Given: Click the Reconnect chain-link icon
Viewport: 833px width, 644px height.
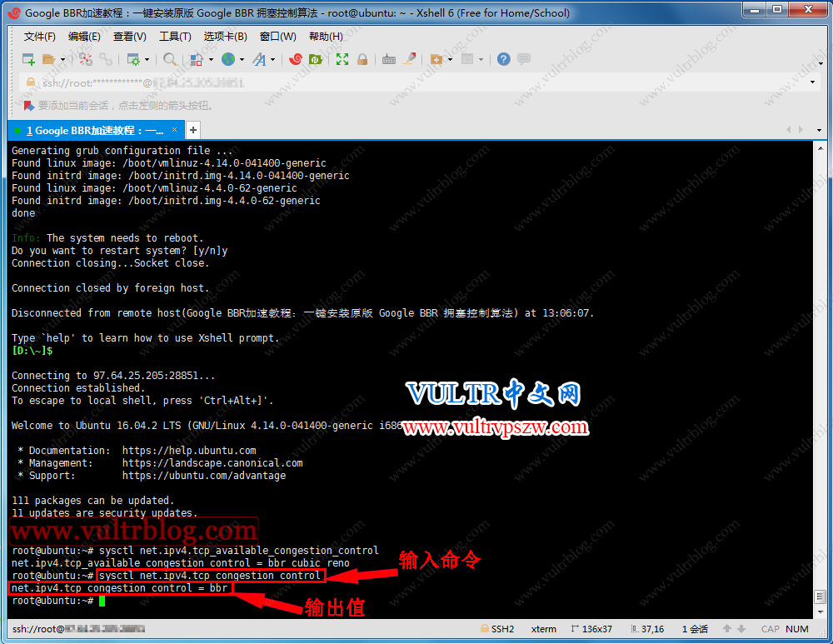Looking at the screenshot, I should click(106, 59).
